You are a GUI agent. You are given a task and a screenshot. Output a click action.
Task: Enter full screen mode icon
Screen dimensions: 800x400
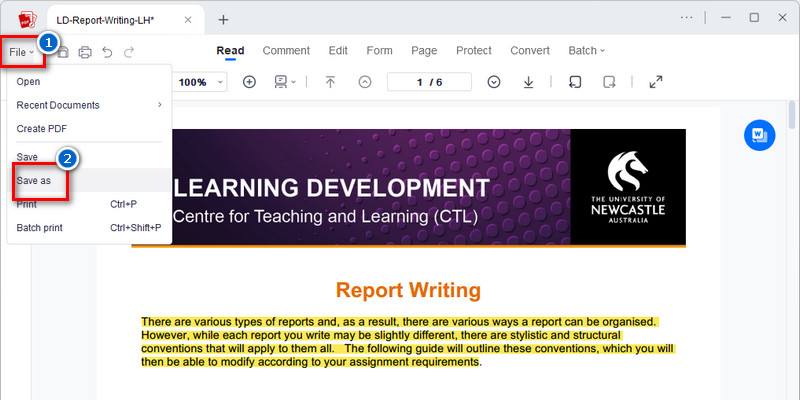pyautogui.click(x=656, y=82)
